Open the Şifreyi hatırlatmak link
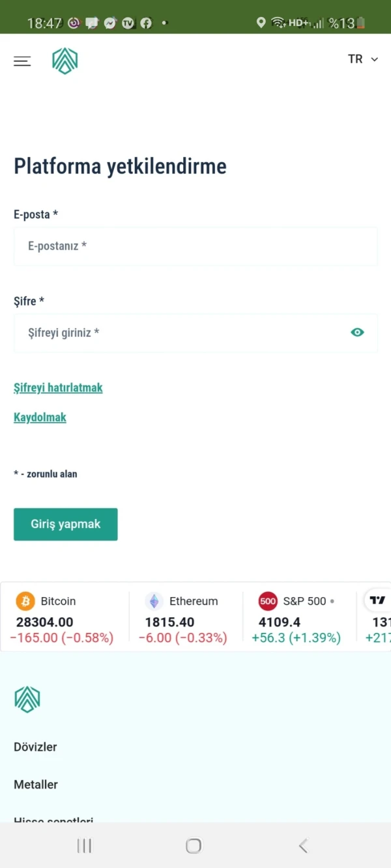Screen dimensions: 391x868 click(x=58, y=387)
